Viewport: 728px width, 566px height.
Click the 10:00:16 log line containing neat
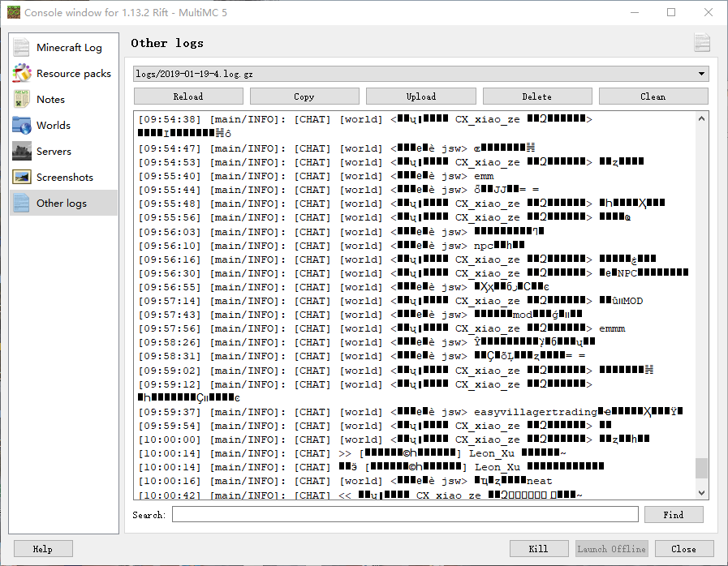pyautogui.click(x=345, y=481)
